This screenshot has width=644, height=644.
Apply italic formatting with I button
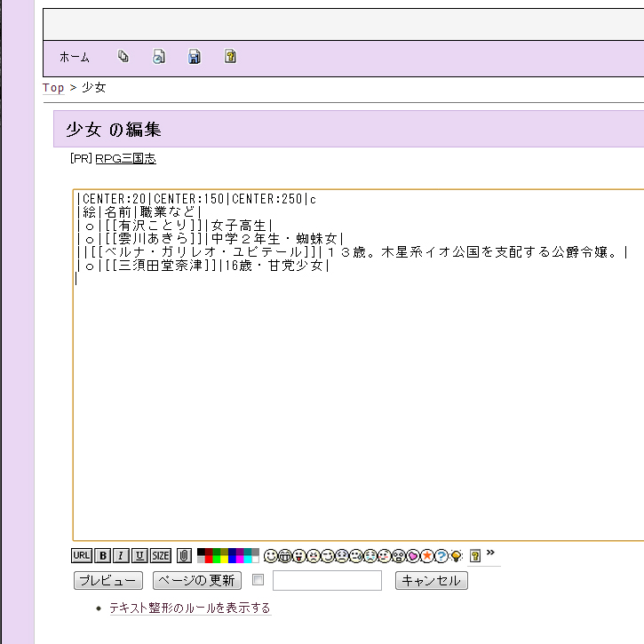coord(121,556)
